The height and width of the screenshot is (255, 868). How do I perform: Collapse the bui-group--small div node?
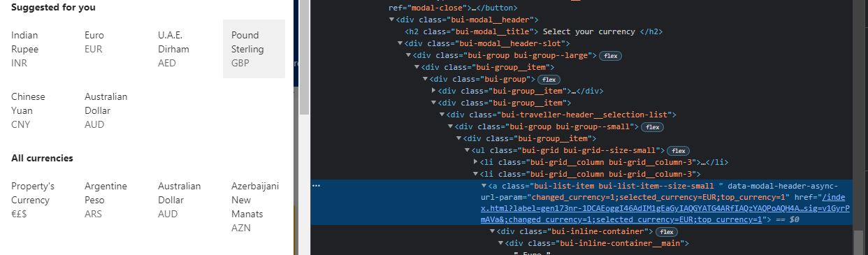[450, 126]
